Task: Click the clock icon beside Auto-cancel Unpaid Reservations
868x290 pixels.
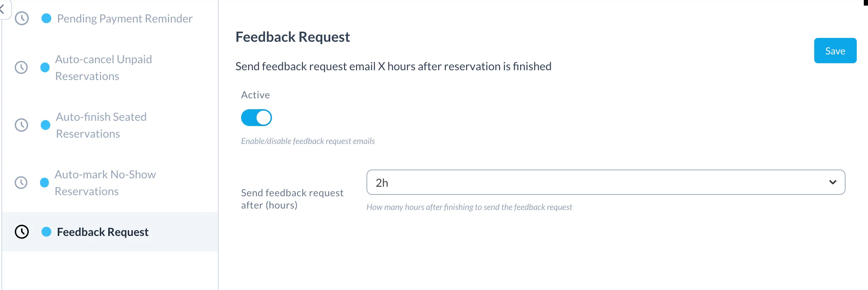Action: (x=21, y=67)
